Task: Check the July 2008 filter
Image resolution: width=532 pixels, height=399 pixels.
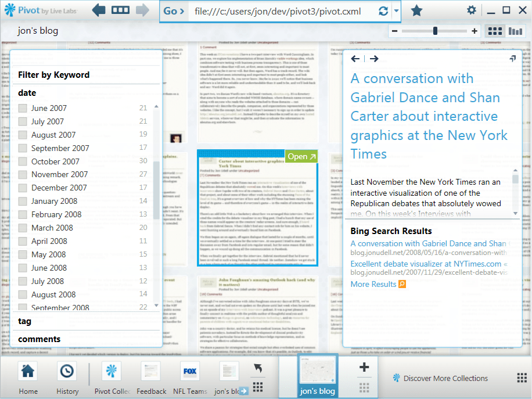Action: [23, 281]
